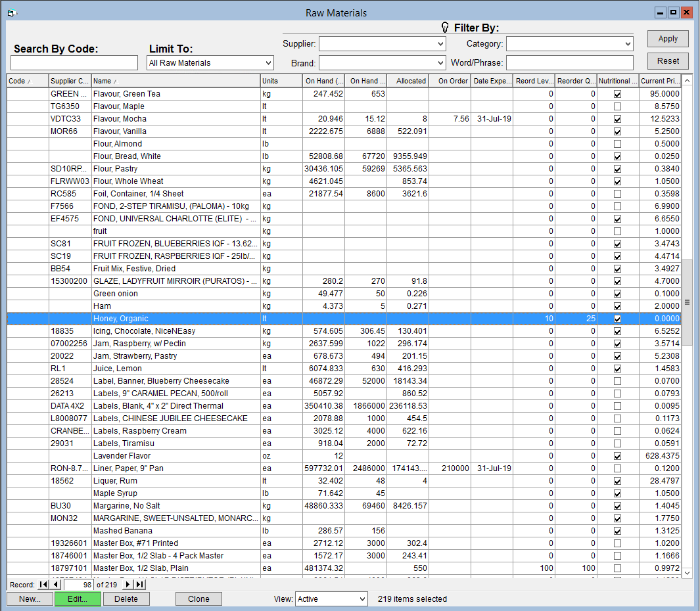This screenshot has width=700, height=611.
Task: Click the window icon in title bar
Action: (12, 13)
